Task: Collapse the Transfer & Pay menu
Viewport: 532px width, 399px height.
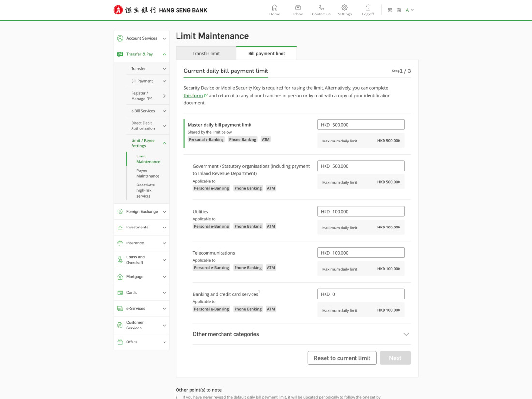Action: [x=164, y=54]
